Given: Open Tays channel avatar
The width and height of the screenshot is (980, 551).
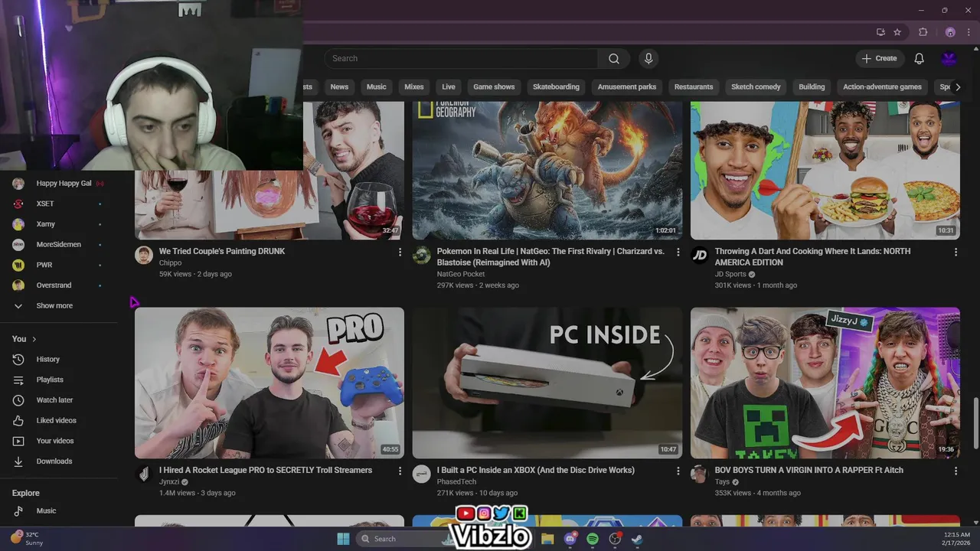Looking at the screenshot, I should [700, 474].
